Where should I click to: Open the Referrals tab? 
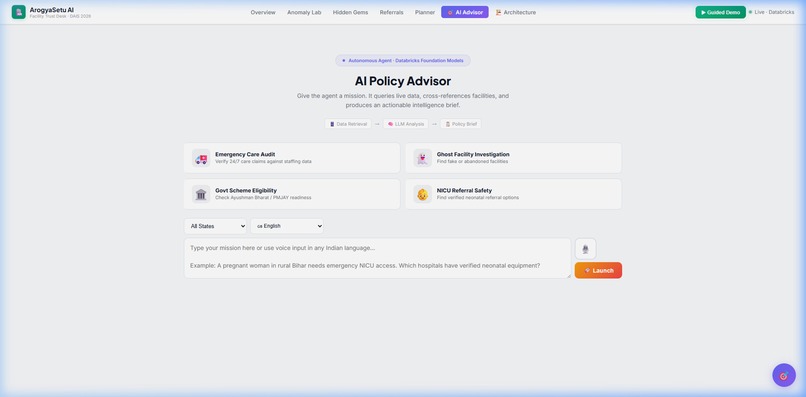[x=391, y=12]
